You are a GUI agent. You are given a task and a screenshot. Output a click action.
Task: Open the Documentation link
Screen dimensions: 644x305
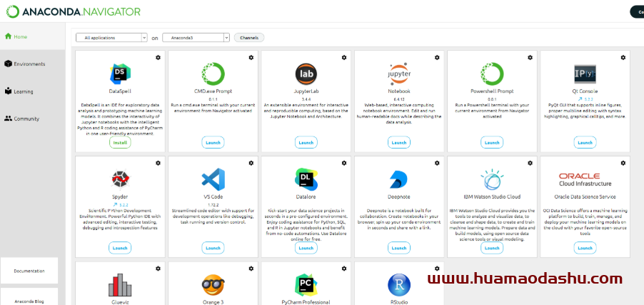29,271
